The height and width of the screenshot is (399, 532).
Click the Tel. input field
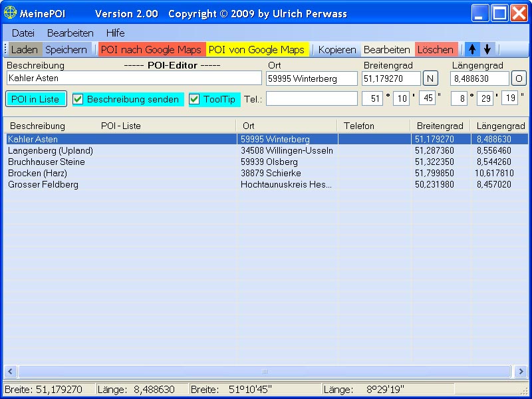coord(311,98)
